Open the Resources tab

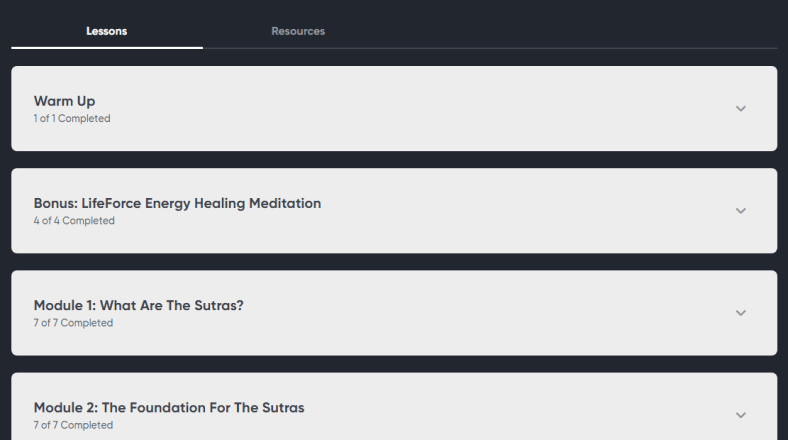[298, 31]
